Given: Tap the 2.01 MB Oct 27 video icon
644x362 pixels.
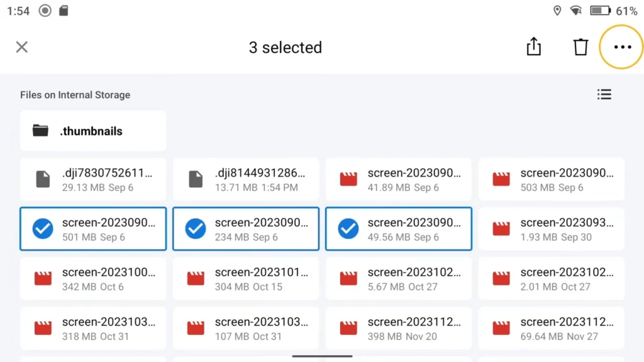Looking at the screenshot, I should (501, 278).
